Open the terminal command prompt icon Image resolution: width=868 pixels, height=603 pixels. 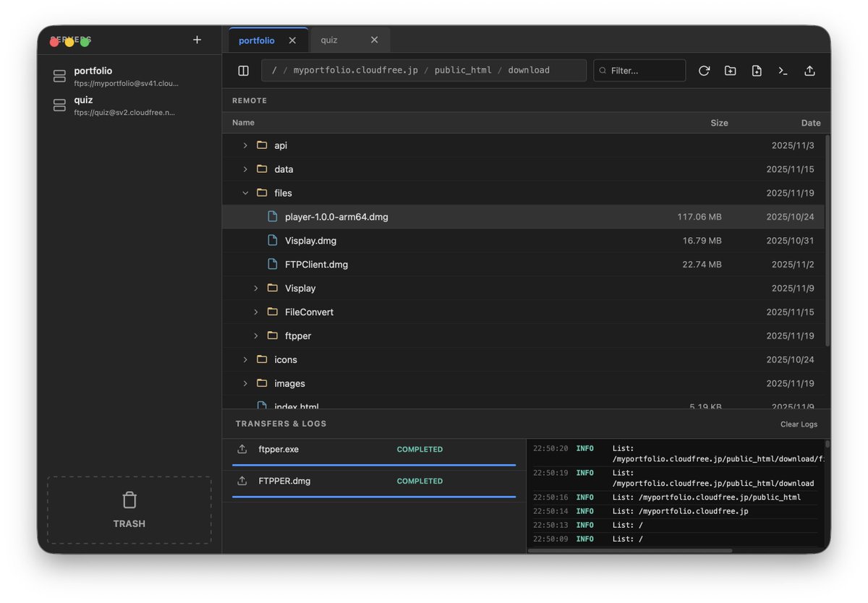click(x=783, y=70)
